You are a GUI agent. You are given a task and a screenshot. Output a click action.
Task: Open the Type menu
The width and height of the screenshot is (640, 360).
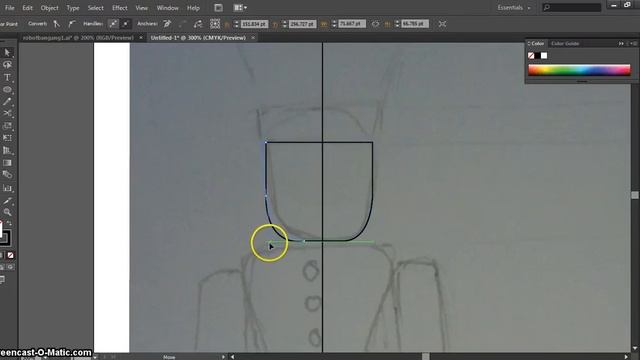[x=73, y=8]
